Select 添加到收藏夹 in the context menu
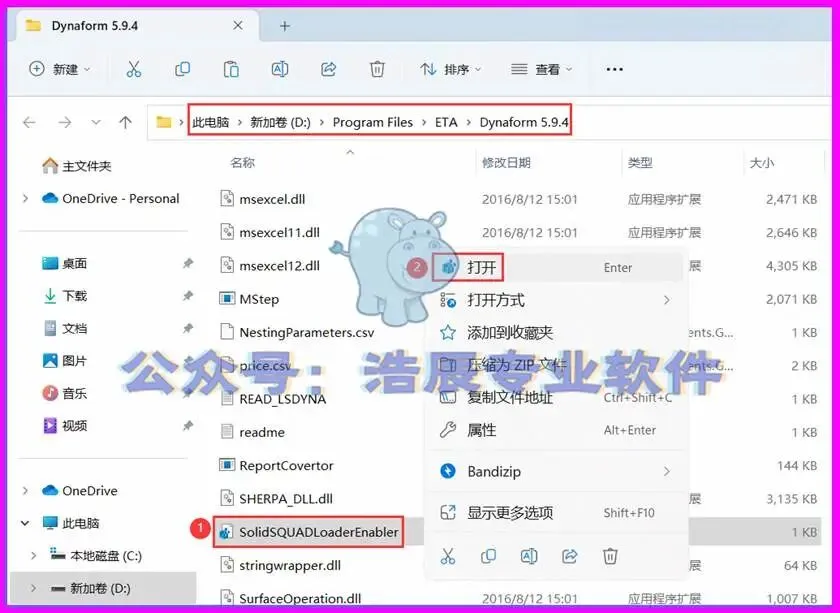840x613 pixels. [x=557, y=333]
